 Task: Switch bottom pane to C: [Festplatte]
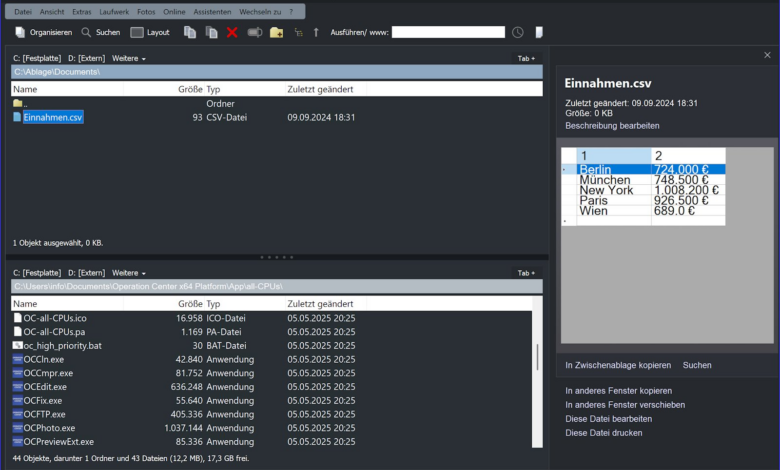pyautogui.click(x=37, y=273)
